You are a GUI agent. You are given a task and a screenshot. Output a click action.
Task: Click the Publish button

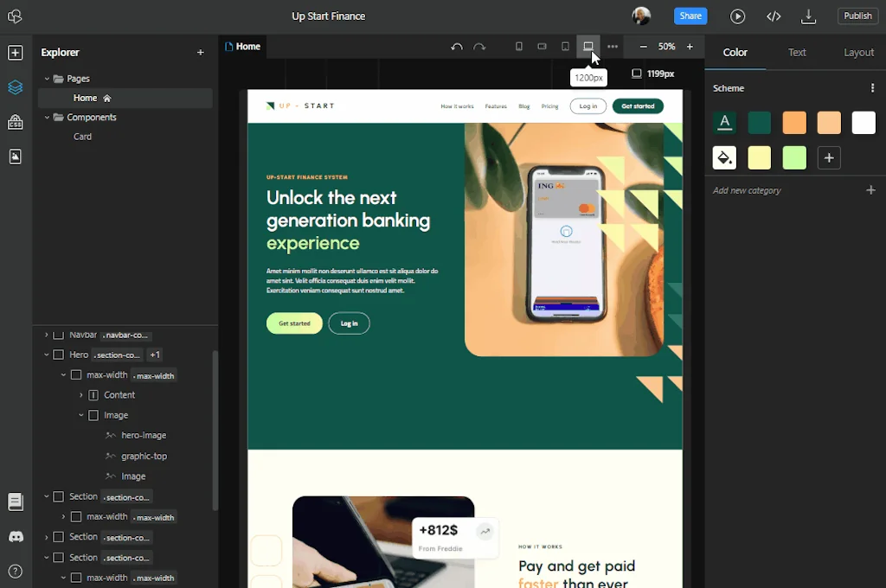click(857, 16)
